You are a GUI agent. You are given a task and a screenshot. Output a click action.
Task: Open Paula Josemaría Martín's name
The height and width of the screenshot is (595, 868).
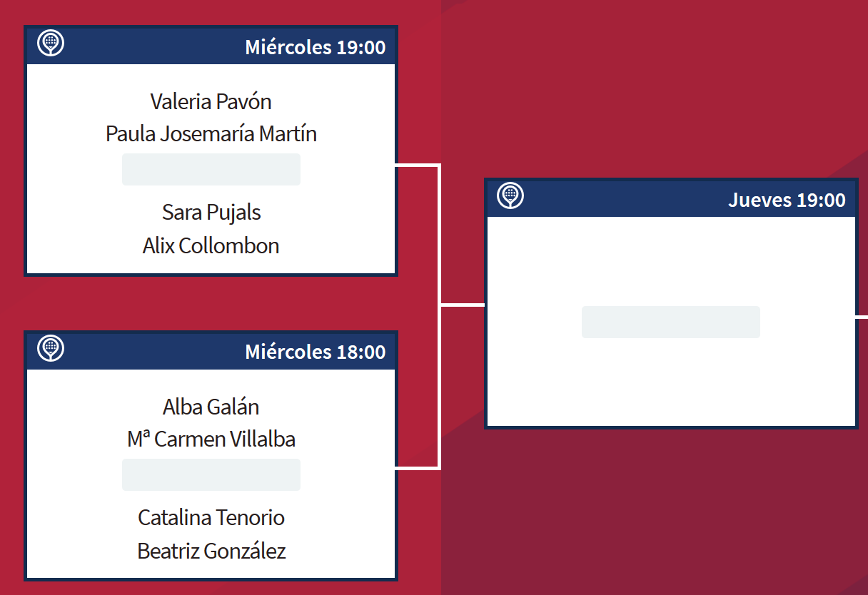point(211,133)
